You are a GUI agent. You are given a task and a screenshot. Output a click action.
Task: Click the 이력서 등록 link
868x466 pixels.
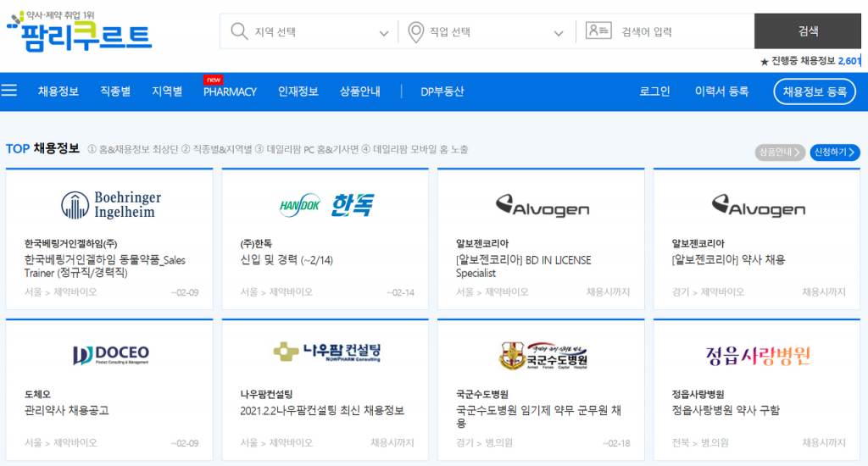(x=721, y=92)
